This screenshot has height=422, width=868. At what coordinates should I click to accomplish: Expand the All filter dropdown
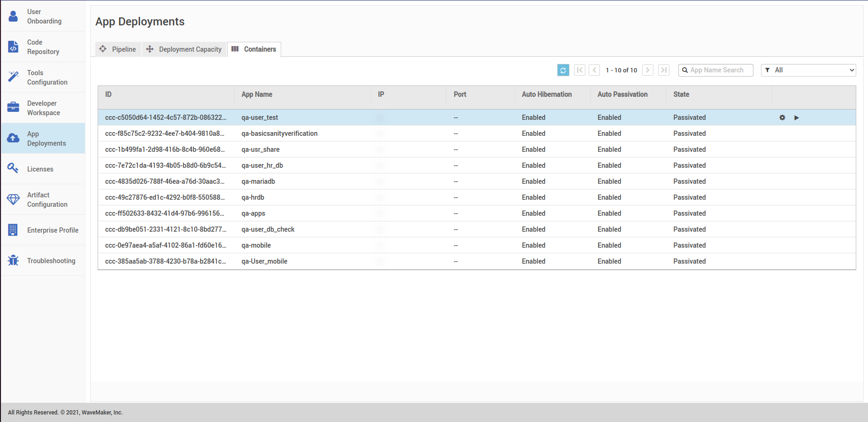[x=808, y=70]
